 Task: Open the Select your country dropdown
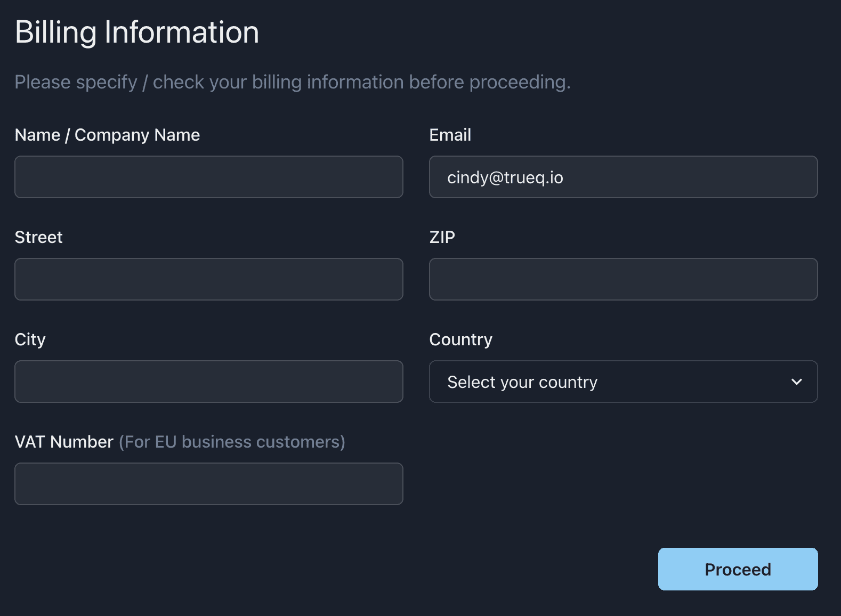pos(624,382)
